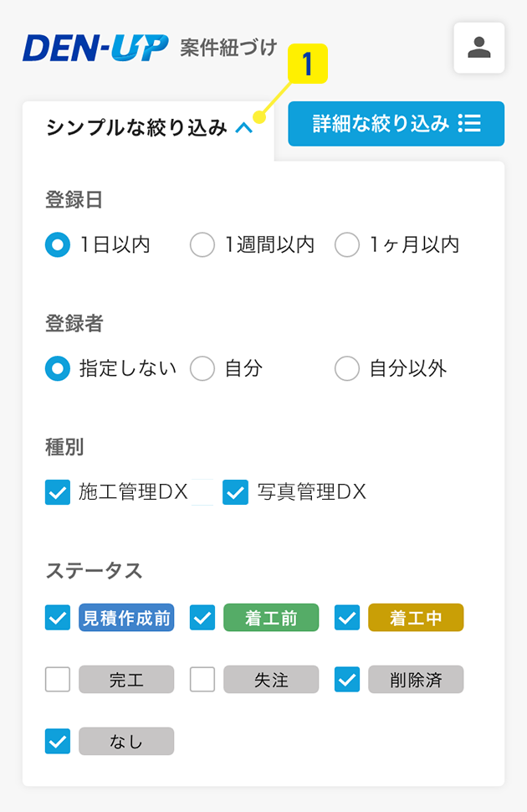Enable the 失注 status filter
This screenshot has height=812, width=527.
[x=202, y=679]
